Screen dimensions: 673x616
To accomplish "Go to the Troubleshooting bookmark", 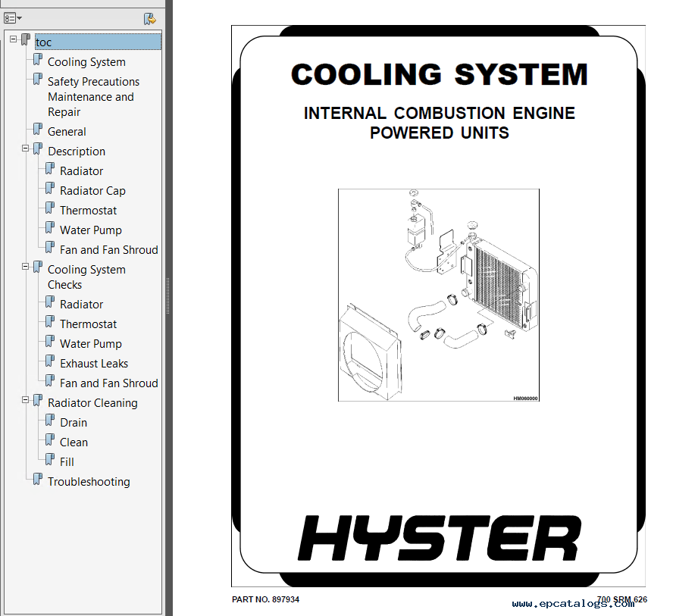I will pos(89,482).
